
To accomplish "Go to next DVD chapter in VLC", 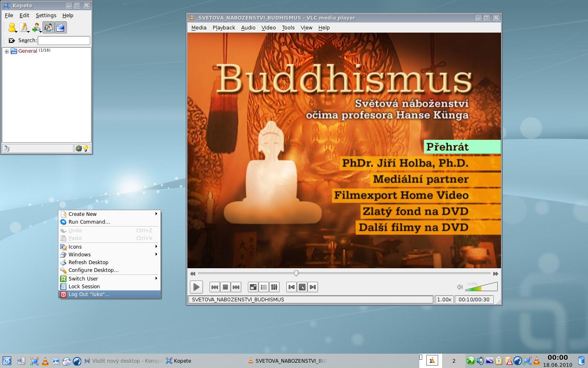I will [313, 287].
